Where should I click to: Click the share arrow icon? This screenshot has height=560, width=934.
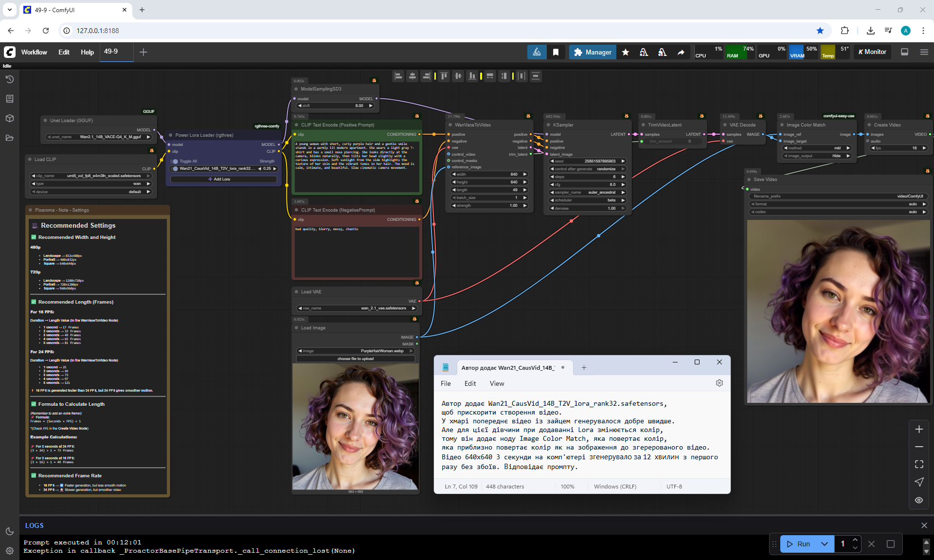click(x=681, y=52)
